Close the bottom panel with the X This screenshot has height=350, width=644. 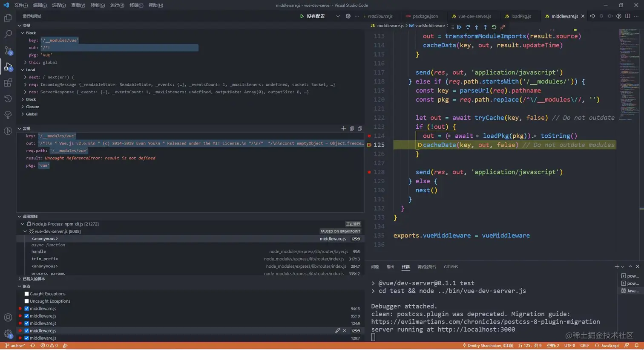point(638,266)
